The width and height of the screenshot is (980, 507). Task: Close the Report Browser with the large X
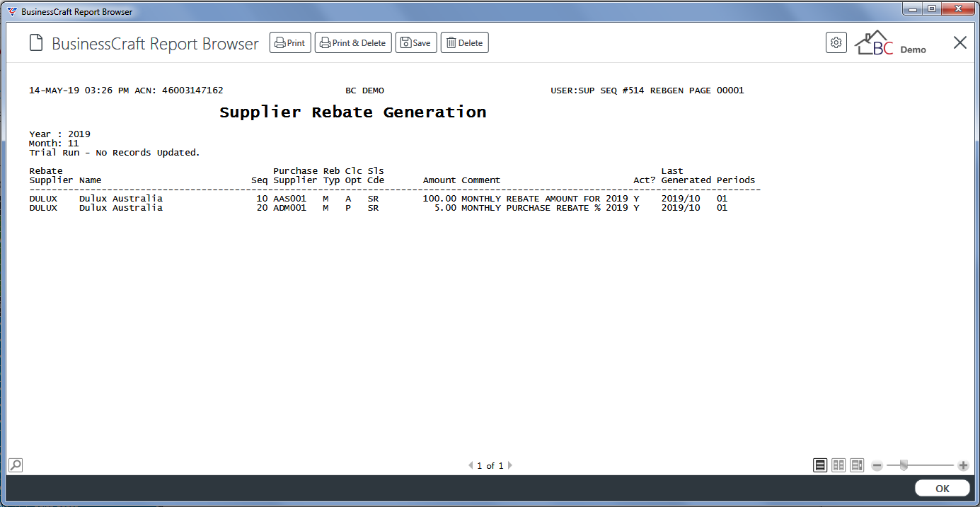click(959, 42)
